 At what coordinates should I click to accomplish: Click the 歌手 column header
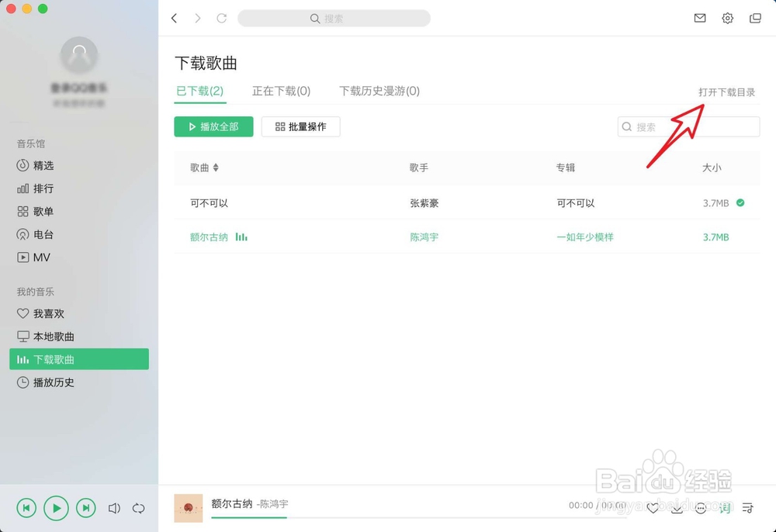(419, 168)
